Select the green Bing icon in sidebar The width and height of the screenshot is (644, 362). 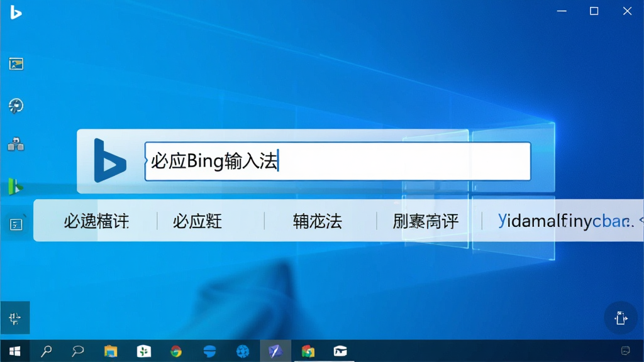click(16, 187)
